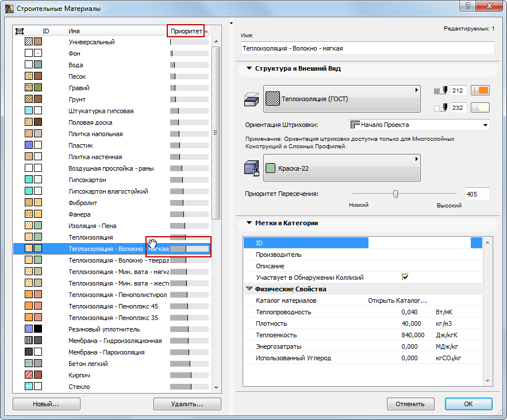The width and height of the screenshot is (507, 420).
Task: Click the cut fill icon beside Теплоизоляция (ГОСТ)
Action: pyautogui.click(x=251, y=99)
